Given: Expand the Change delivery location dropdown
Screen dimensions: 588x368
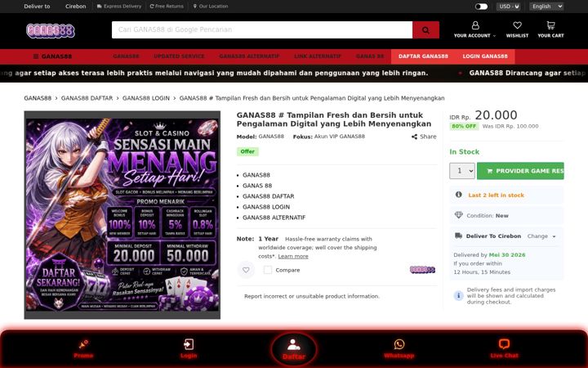Looking at the screenshot, I should [x=541, y=236].
